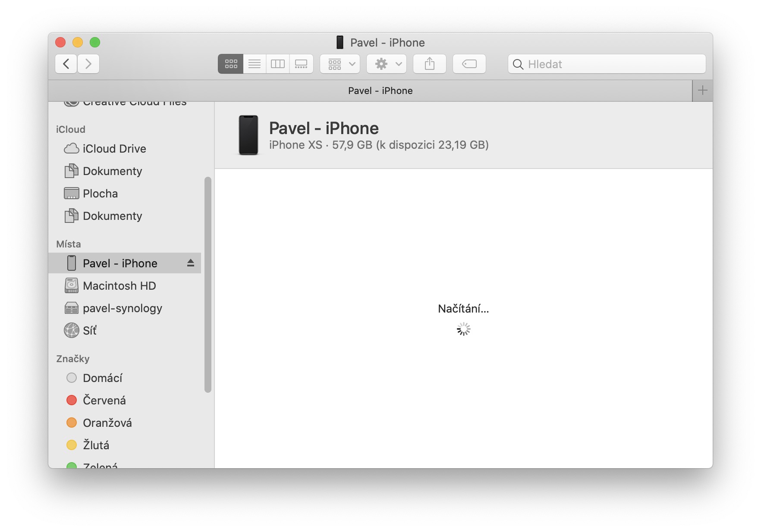Click the iPhone icon in the title bar
The width and height of the screenshot is (761, 532).
click(340, 42)
